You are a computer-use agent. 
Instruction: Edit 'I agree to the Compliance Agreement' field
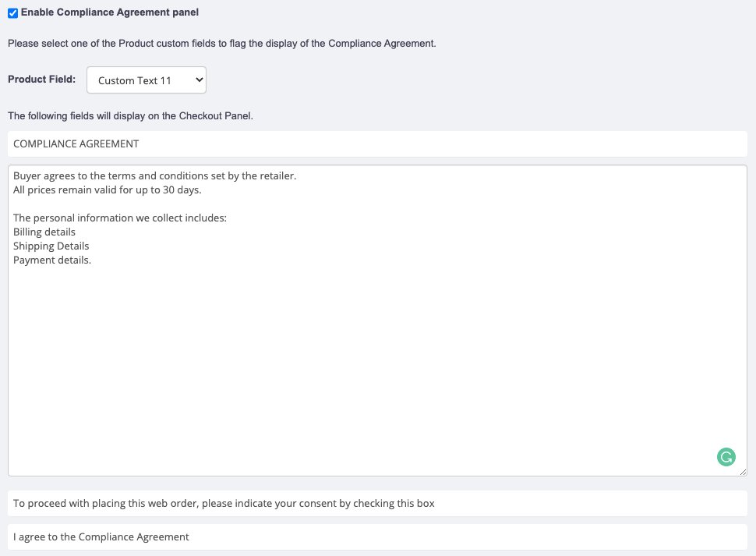(377, 537)
